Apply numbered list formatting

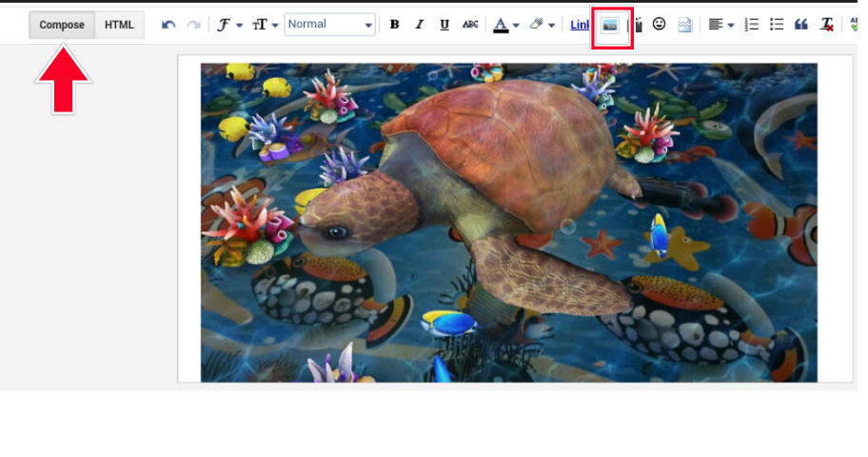[x=751, y=25]
